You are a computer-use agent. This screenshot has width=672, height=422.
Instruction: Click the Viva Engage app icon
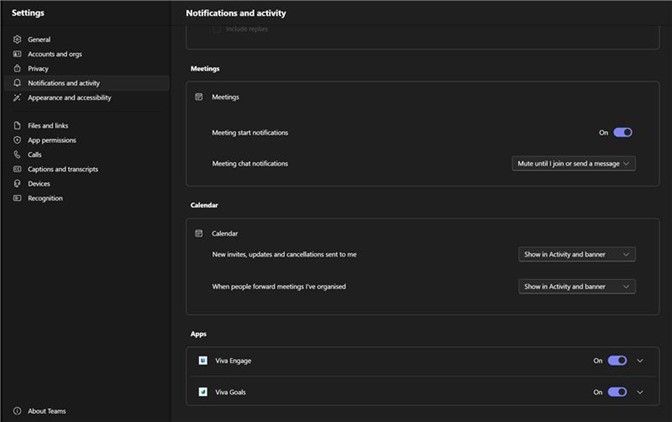[202, 361]
